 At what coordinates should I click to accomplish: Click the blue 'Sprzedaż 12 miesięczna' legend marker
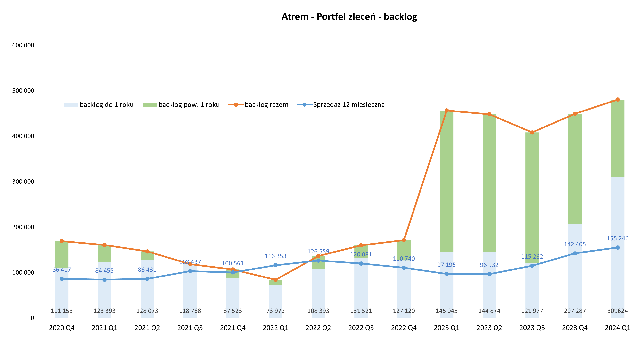[305, 105]
